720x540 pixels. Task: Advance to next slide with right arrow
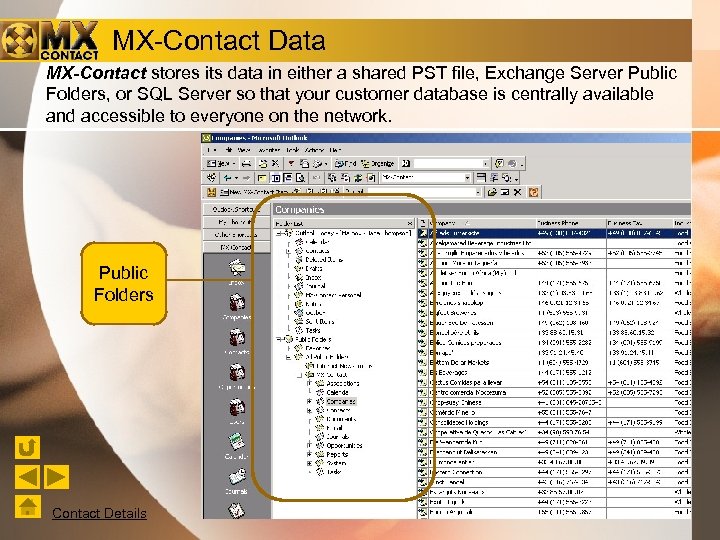[56, 477]
